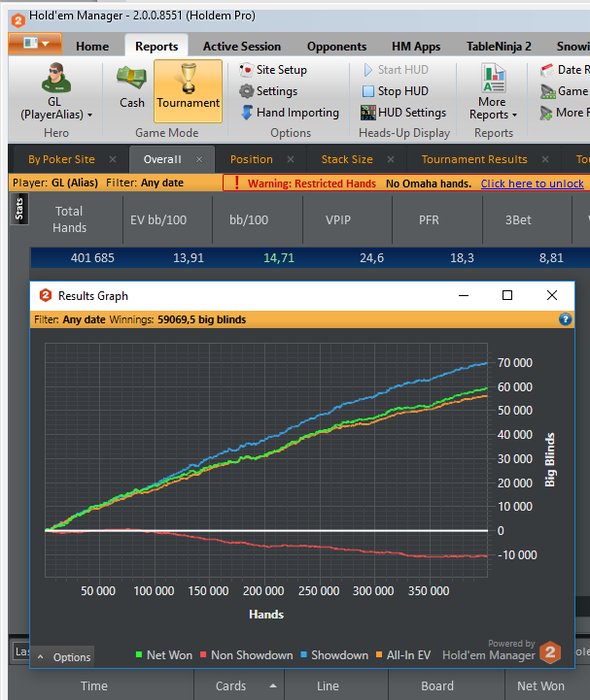The image size is (590, 700).
Task: Select the 401 685 total hands cell
Action: [92, 258]
